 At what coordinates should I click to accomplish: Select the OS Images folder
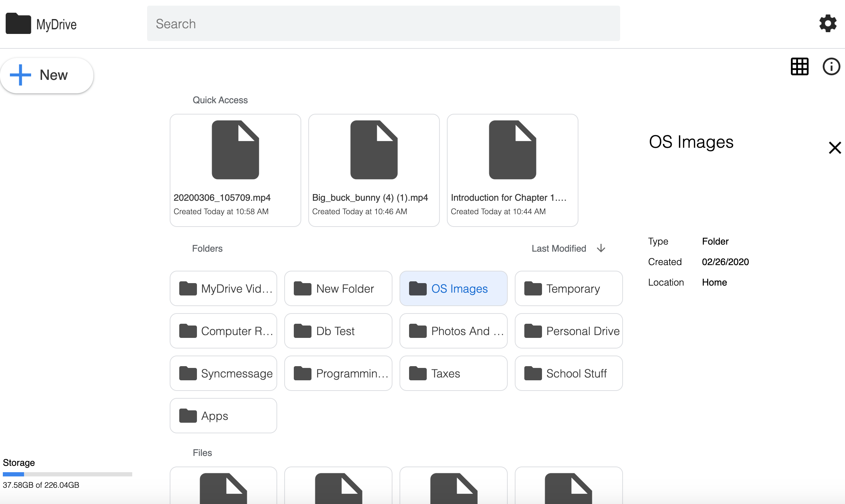point(453,288)
